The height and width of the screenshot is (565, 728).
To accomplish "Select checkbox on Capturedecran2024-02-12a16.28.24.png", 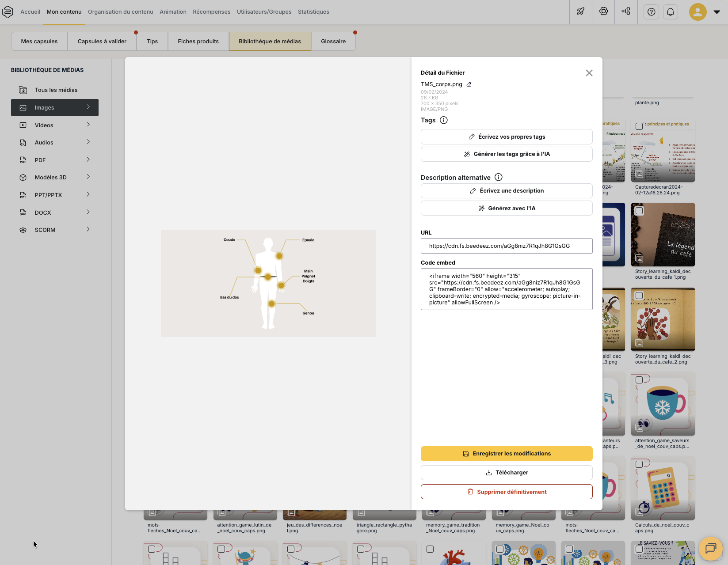I will coord(639,126).
